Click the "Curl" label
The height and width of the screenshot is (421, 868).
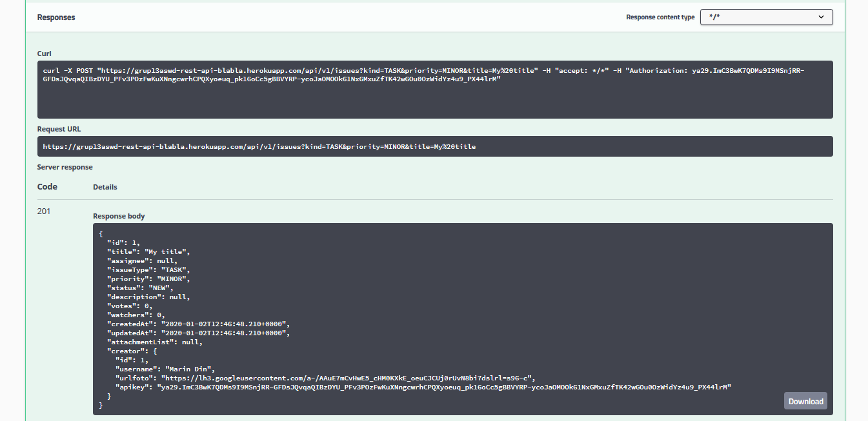45,54
